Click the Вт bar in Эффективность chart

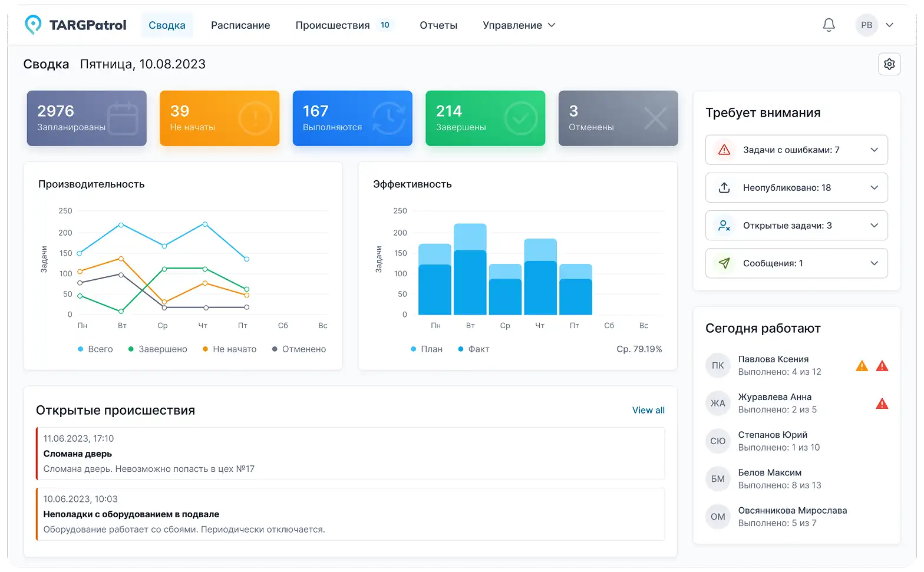pyautogui.click(x=470, y=269)
